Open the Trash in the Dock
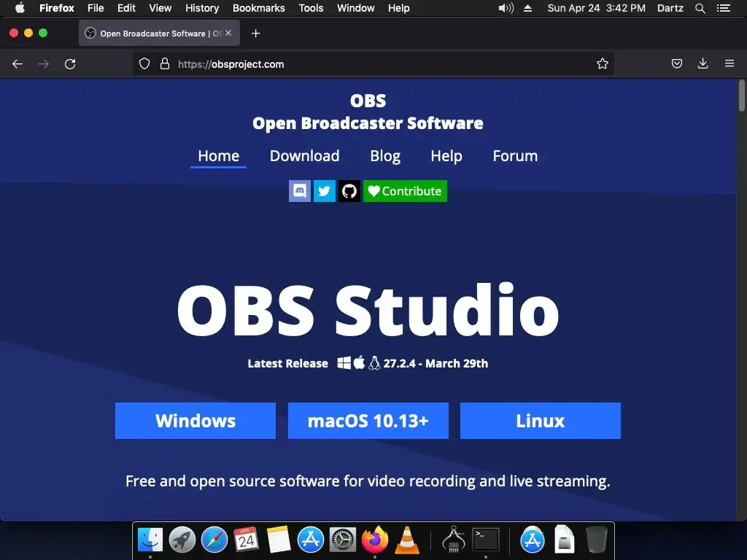 click(x=597, y=540)
